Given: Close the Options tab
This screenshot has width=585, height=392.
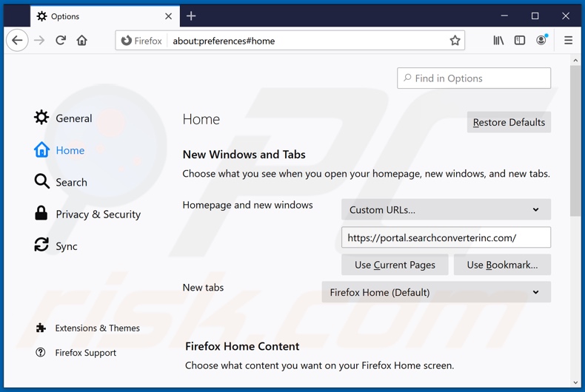Looking at the screenshot, I should 169,16.
